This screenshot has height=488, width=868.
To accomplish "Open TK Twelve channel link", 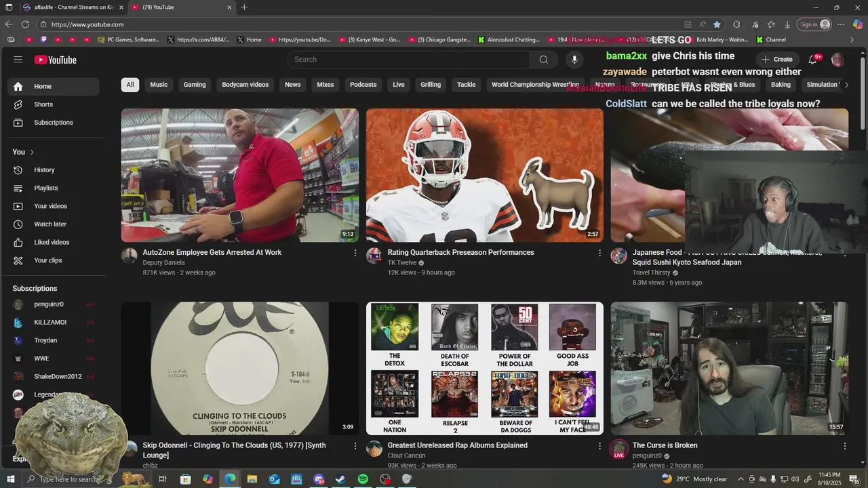I will click(402, 263).
